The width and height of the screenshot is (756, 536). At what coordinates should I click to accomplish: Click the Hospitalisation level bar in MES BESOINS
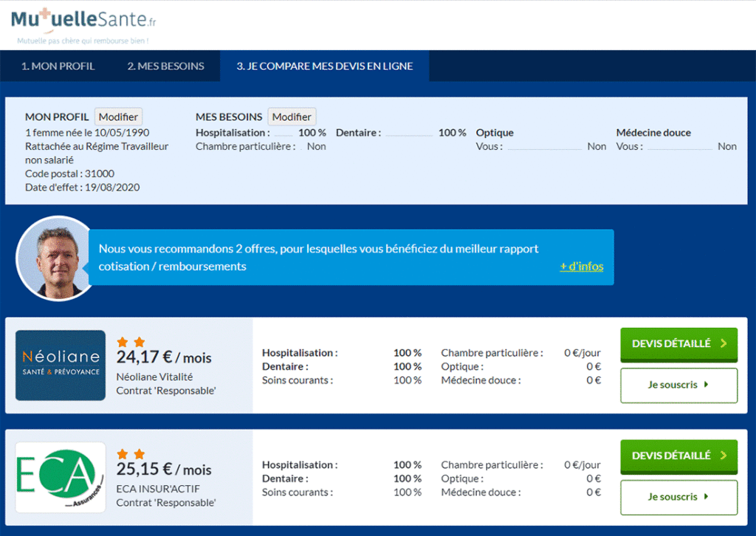283,135
